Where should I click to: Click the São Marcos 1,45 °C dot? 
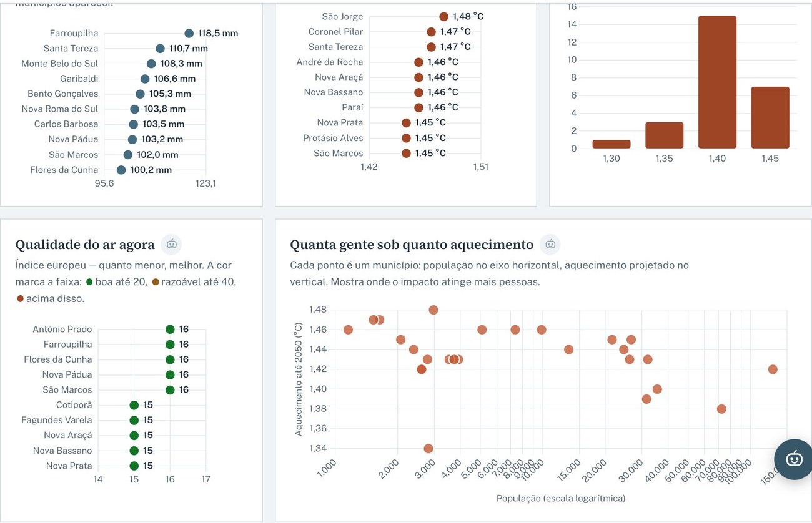point(406,153)
